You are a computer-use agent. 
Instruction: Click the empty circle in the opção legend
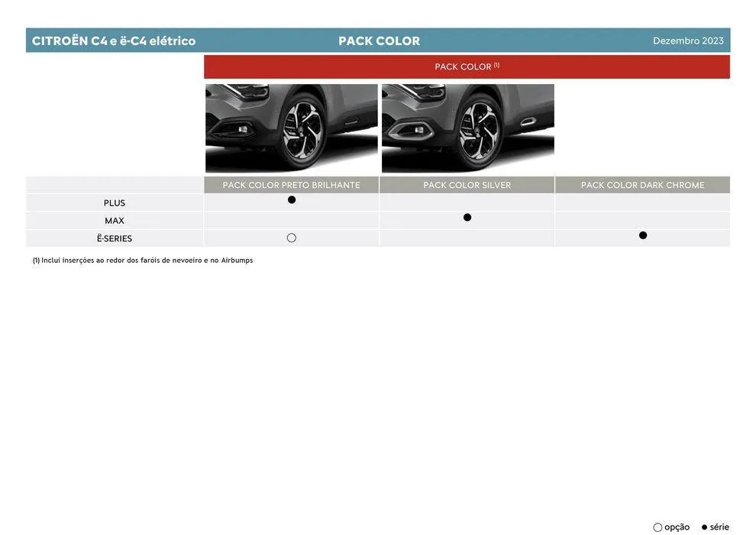(x=656, y=527)
